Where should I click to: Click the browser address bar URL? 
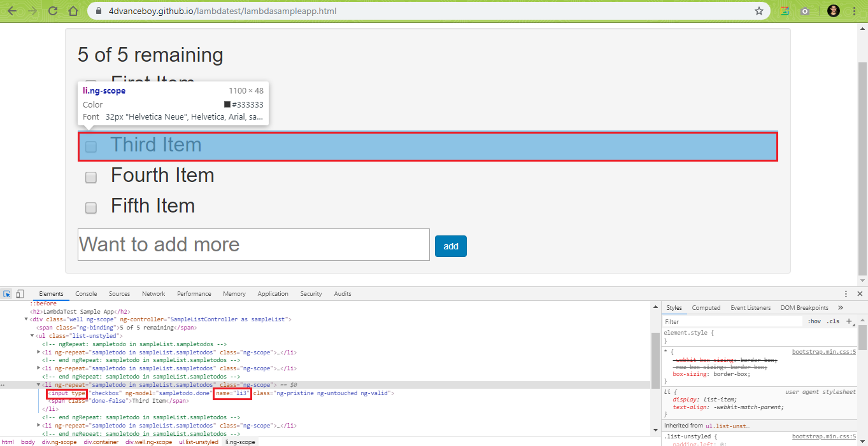coord(223,11)
